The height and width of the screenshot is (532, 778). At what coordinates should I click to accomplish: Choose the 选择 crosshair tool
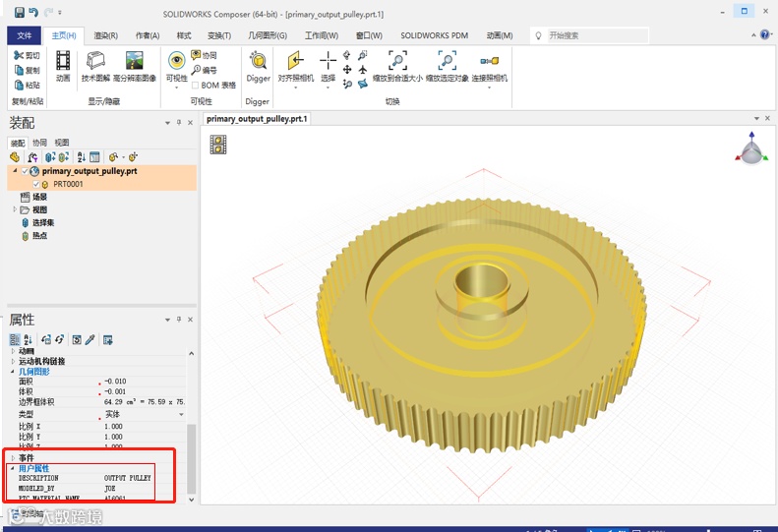click(328, 66)
